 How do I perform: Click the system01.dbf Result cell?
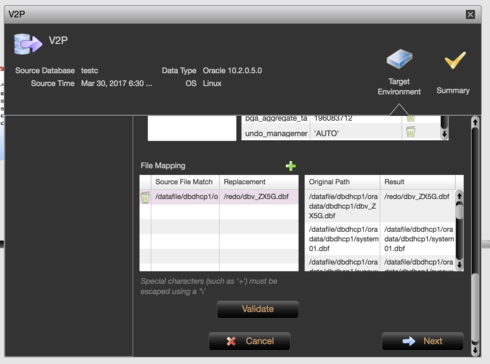[x=418, y=239]
